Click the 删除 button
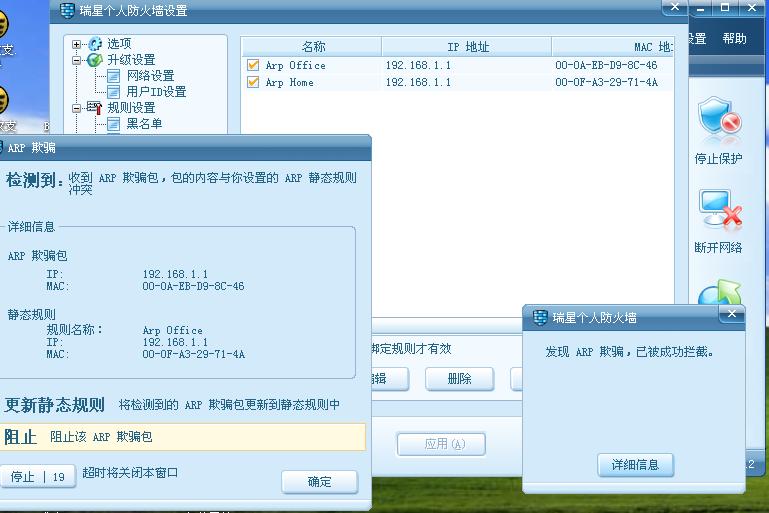 coord(460,379)
